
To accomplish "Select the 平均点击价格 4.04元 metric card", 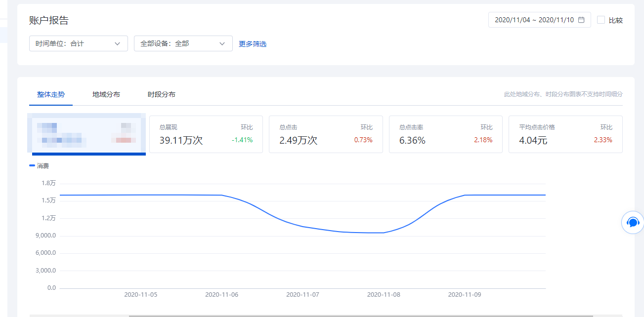I will click(x=565, y=134).
